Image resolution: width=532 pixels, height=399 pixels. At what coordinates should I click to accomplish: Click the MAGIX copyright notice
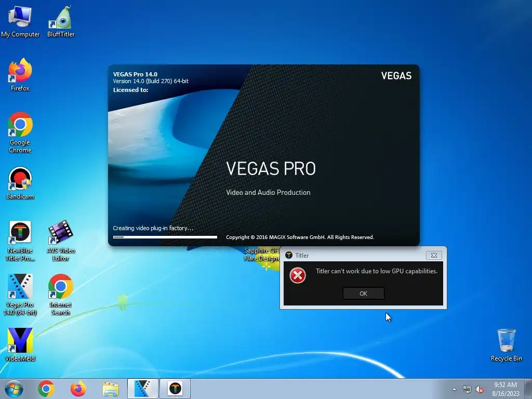coord(300,237)
